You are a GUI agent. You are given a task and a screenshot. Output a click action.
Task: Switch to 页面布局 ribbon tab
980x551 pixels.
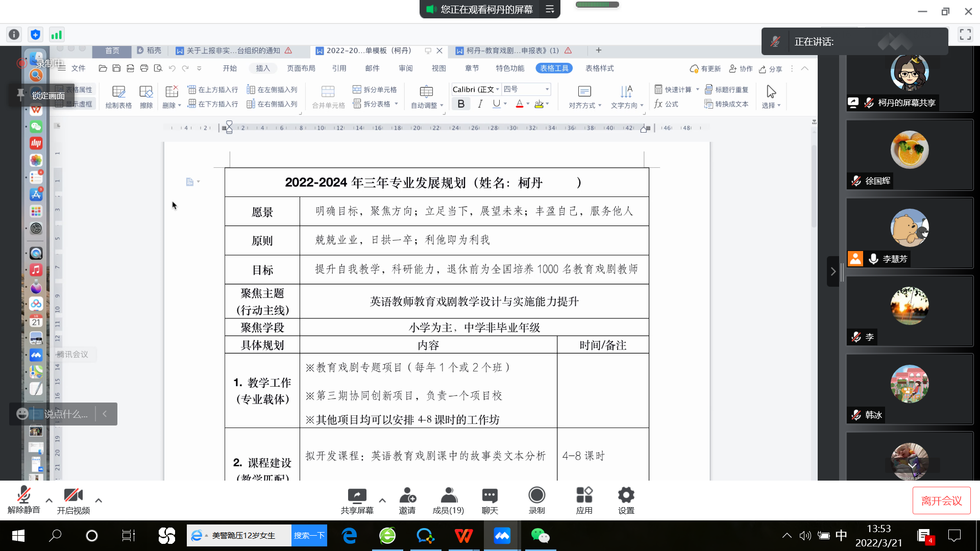click(x=301, y=68)
